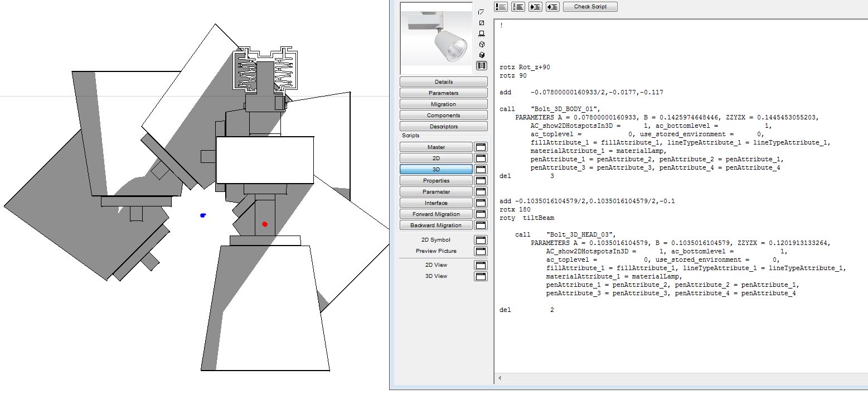The image size is (868, 394).
Task: Expand the Descriptors section
Action: pyautogui.click(x=443, y=126)
